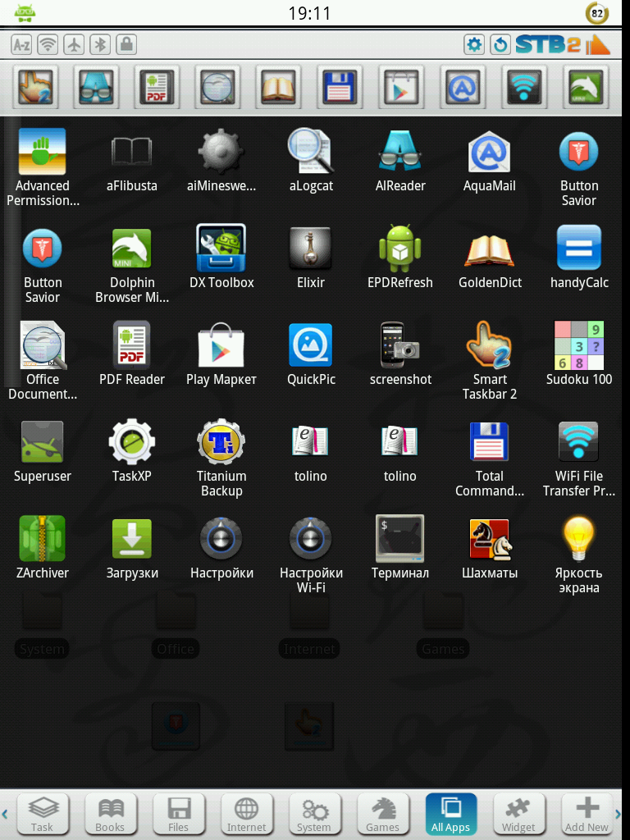The image size is (630, 840).
Task: Switch to the Widget tab
Action: click(518, 815)
